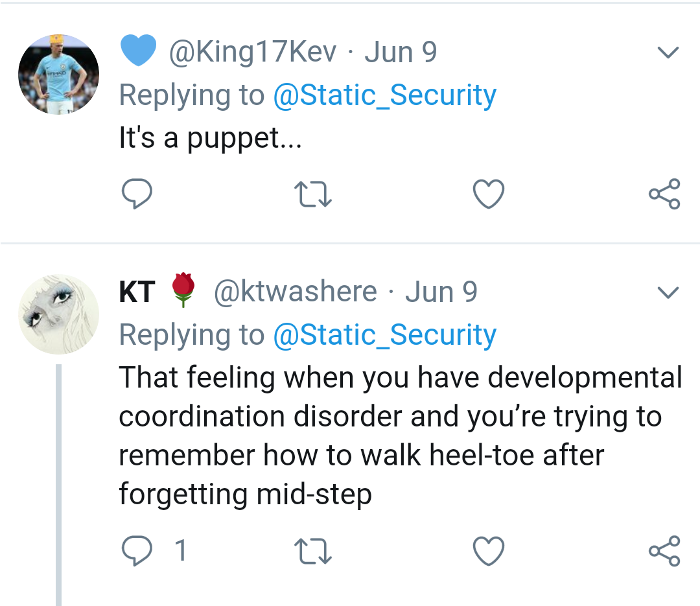Like the "It's a puppet..." tweet
The width and height of the screenshot is (700, 606).
pyautogui.click(x=488, y=194)
